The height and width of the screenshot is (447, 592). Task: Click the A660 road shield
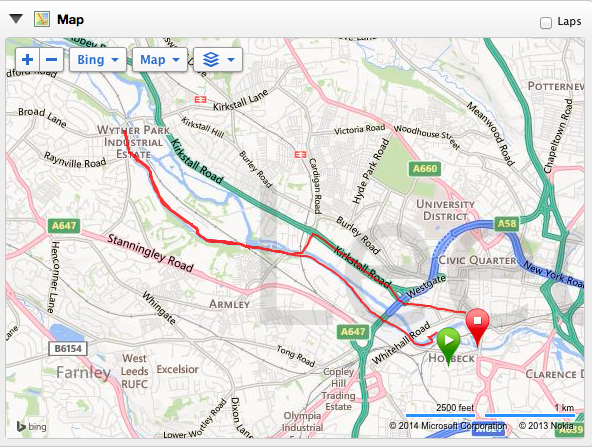coord(425,168)
